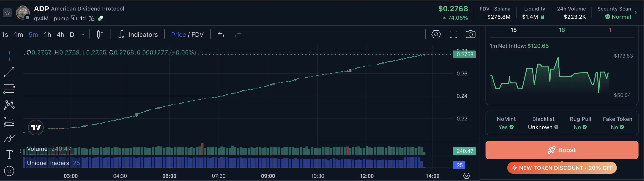Search token on X/Twitter
This screenshot has height=181, width=644.
coord(92,19)
